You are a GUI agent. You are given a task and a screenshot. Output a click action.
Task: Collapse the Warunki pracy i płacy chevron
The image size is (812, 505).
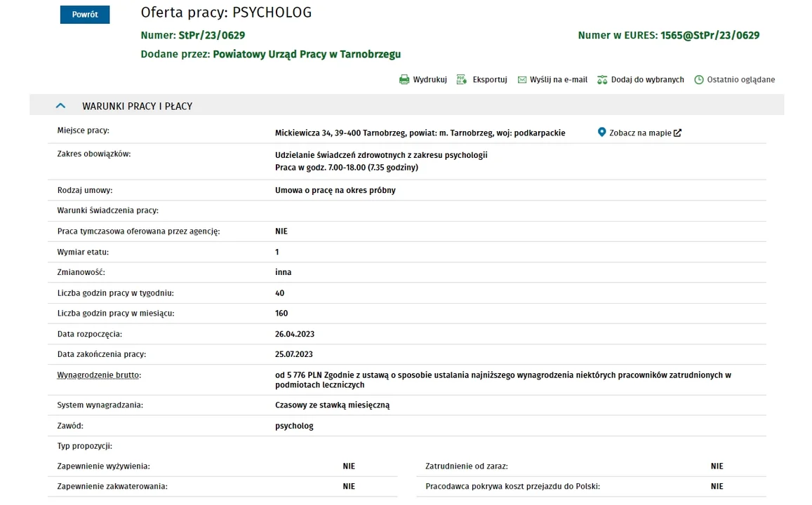[x=60, y=105]
